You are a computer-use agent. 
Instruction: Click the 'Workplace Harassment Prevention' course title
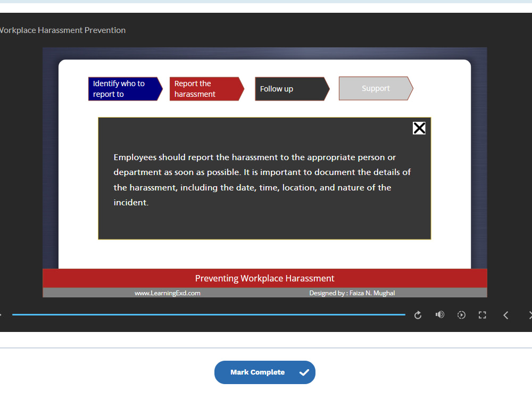click(x=63, y=30)
